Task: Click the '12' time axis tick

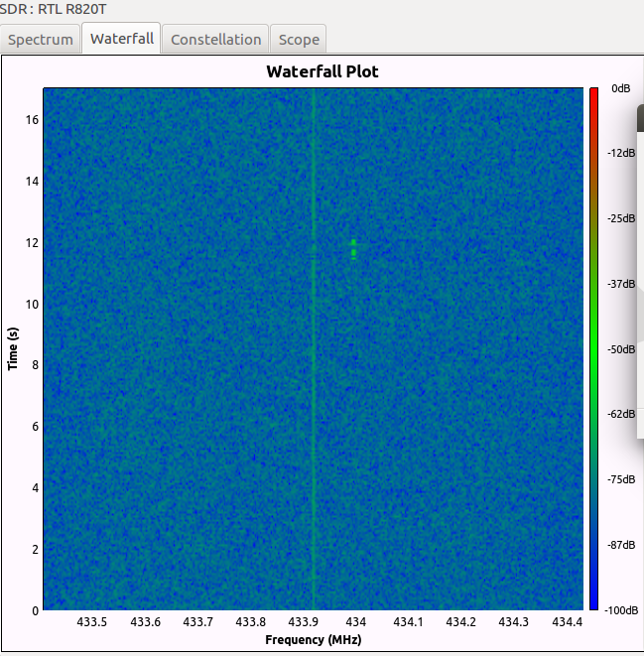Action: 32,243
